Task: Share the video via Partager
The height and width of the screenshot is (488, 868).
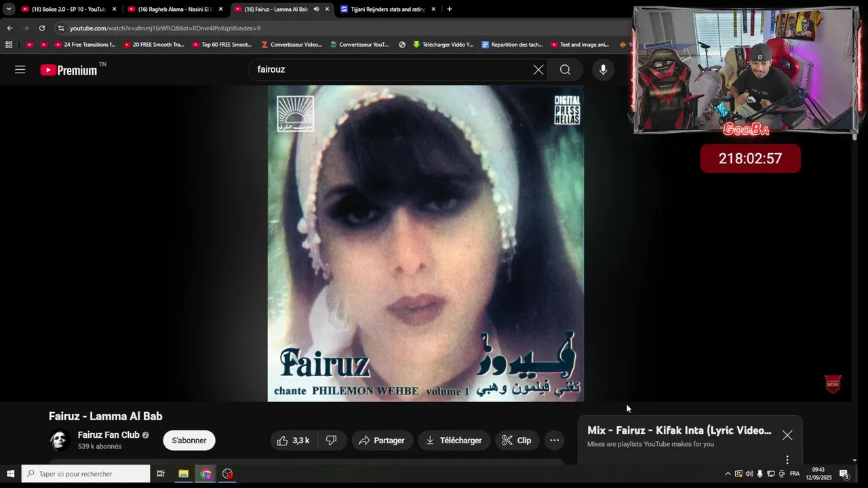Action: pyautogui.click(x=382, y=441)
